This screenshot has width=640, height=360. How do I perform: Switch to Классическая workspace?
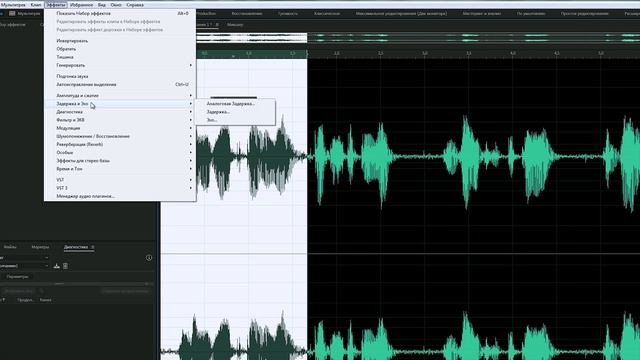point(327,13)
